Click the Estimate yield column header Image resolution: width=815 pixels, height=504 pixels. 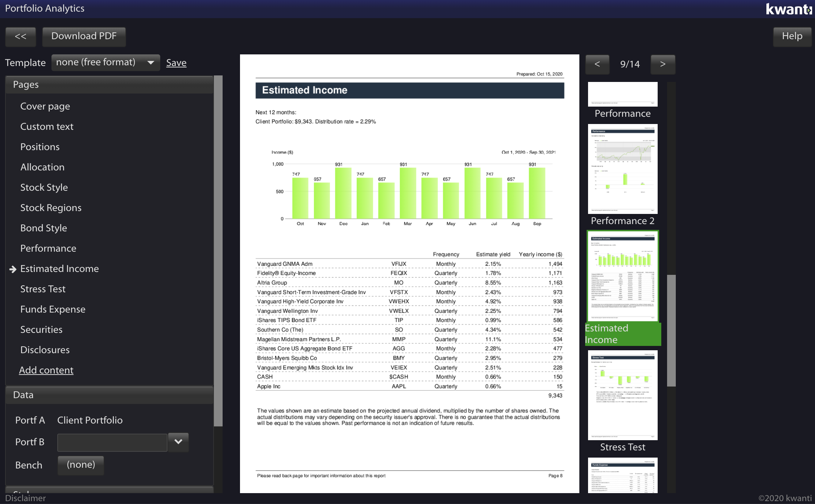click(493, 255)
